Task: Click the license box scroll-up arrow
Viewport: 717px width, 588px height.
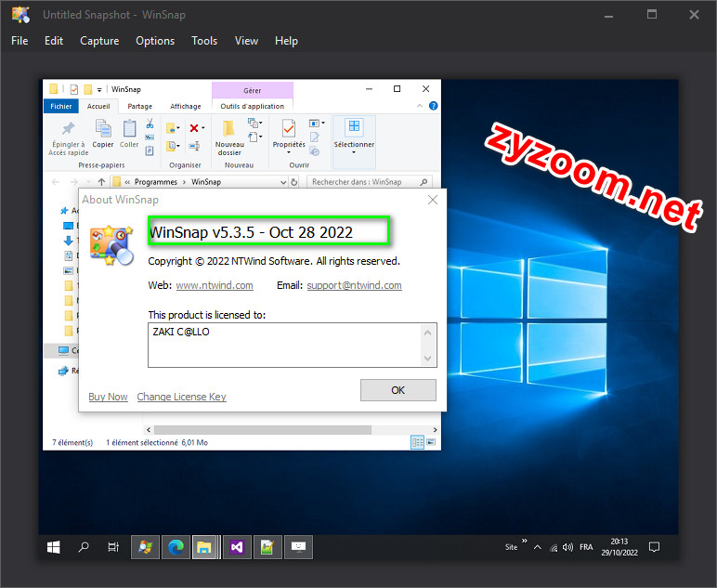Action: [x=428, y=333]
